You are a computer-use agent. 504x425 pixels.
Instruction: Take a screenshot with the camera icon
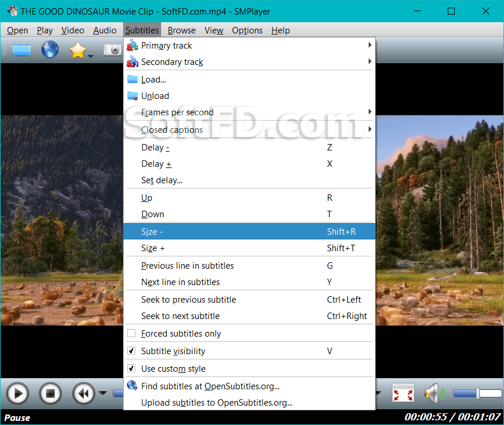click(x=113, y=50)
